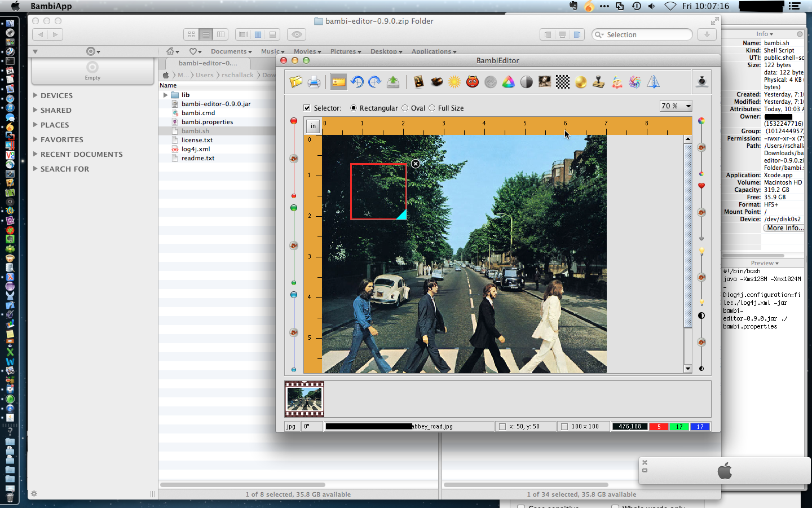Apply the red devil effect icon

pos(471,82)
